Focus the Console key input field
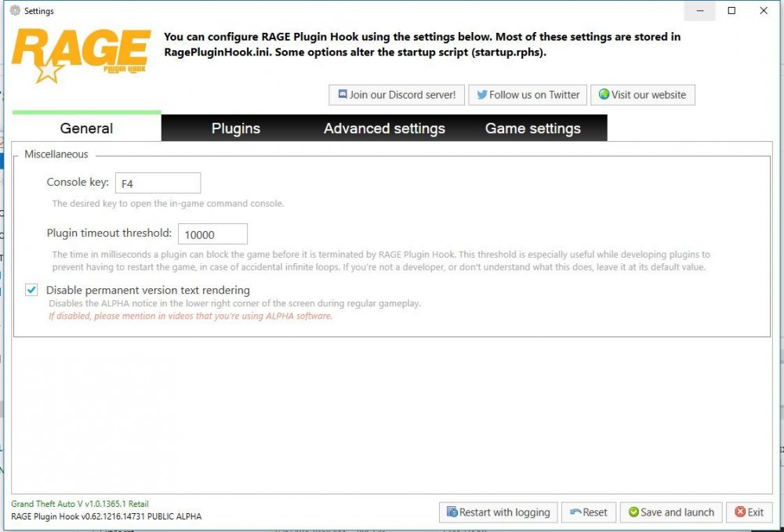The image size is (784, 532). [x=158, y=183]
